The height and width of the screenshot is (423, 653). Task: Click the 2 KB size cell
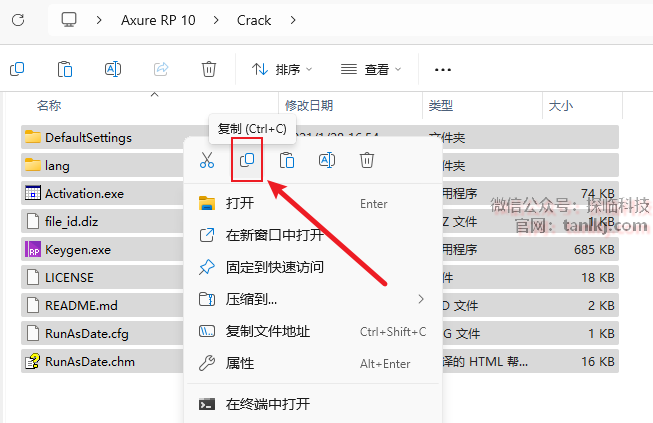click(x=601, y=305)
